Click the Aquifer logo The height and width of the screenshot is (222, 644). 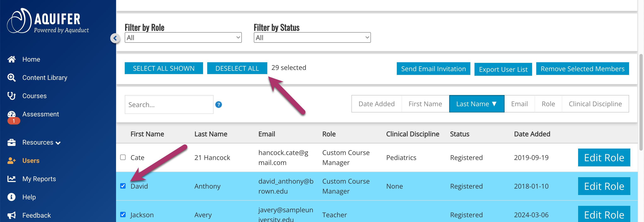point(48,21)
